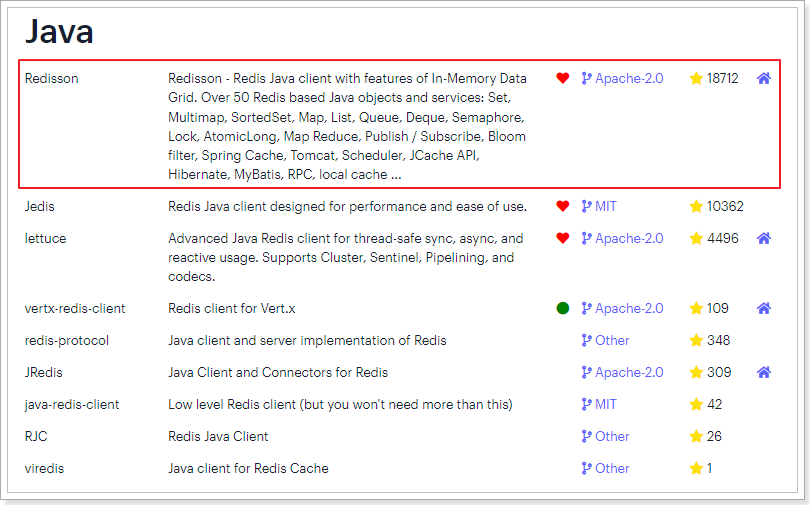Open the JRedis homepage via house icon
This screenshot has width=810, height=505.
(764, 372)
